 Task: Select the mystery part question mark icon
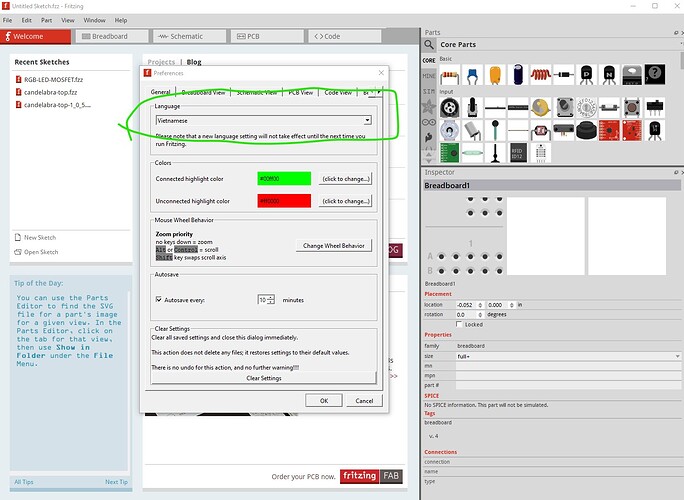(654, 75)
